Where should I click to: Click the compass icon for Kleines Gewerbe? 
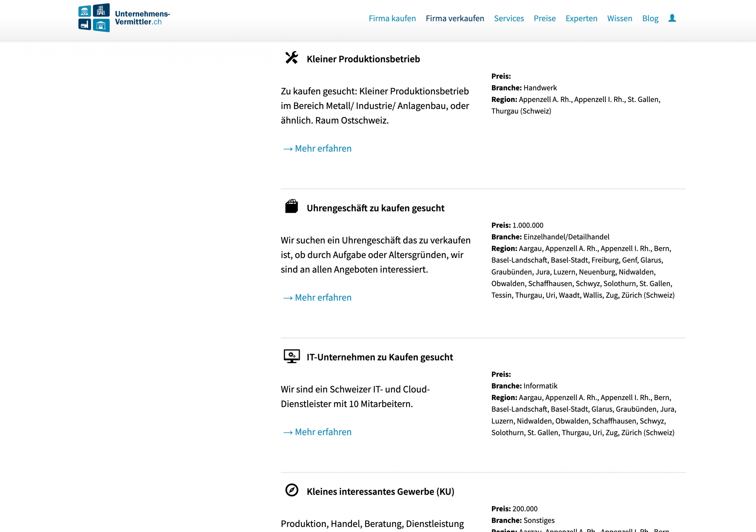[x=292, y=490]
